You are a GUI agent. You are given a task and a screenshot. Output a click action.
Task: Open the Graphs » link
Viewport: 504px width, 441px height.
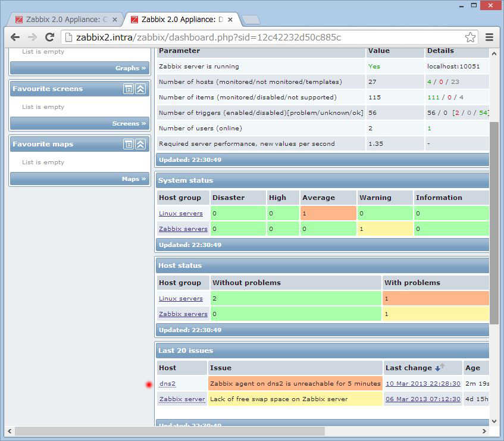(130, 68)
